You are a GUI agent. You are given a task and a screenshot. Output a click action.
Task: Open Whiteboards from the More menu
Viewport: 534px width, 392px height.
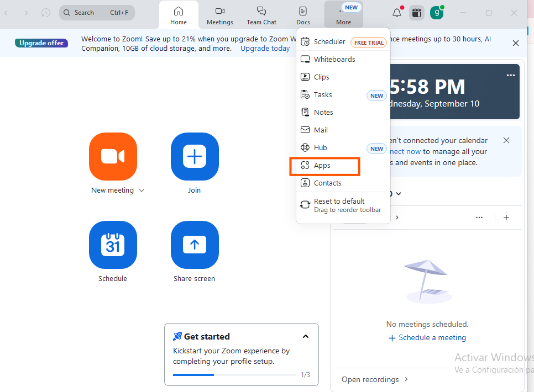pos(343,59)
